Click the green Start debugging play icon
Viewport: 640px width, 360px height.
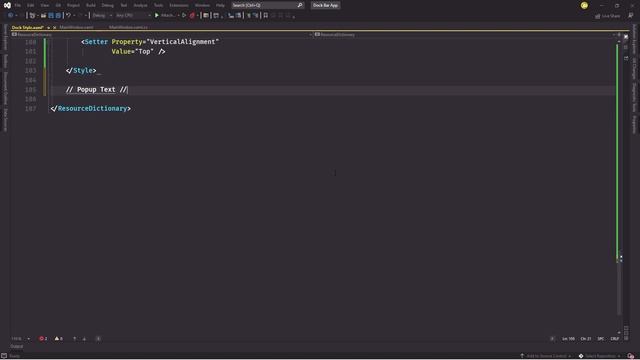point(157,16)
